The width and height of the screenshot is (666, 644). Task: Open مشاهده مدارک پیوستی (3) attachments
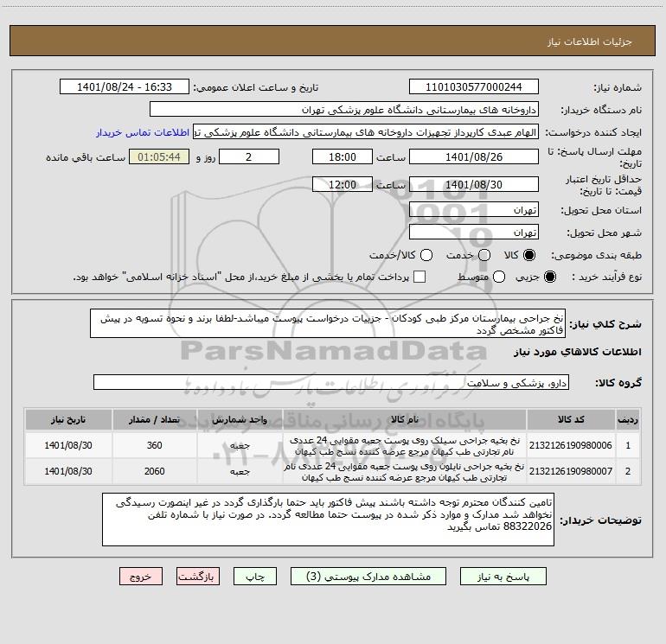pyautogui.click(x=368, y=577)
